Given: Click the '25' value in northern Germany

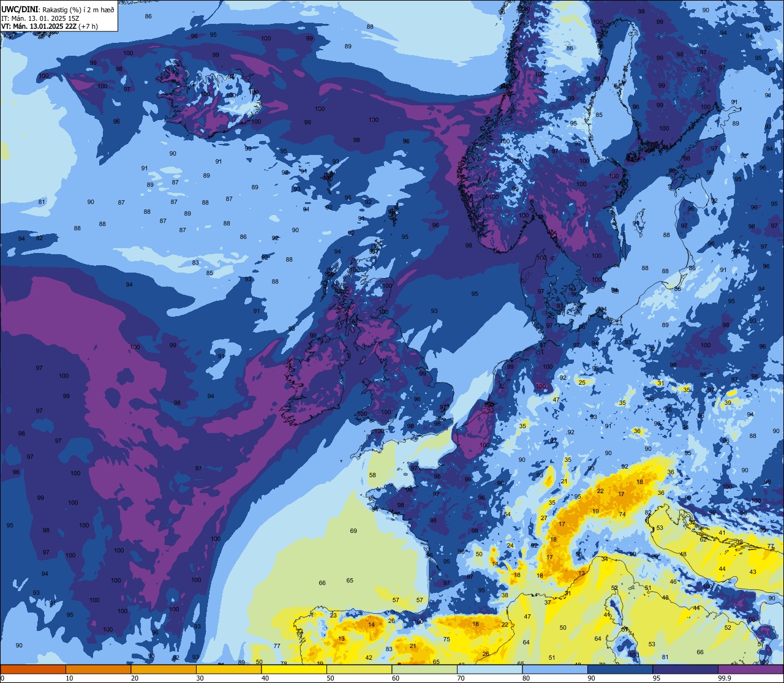Looking at the screenshot, I should 582,383.
